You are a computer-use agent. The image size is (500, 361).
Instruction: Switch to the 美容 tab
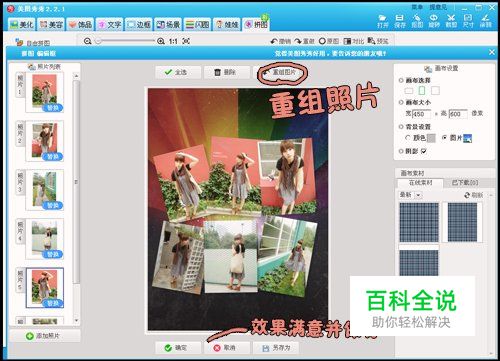point(51,24)
